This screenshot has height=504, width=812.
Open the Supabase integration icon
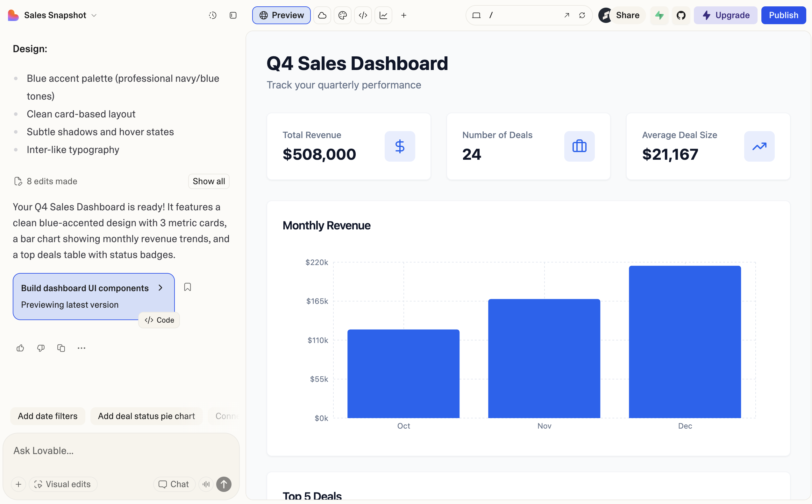659,15
